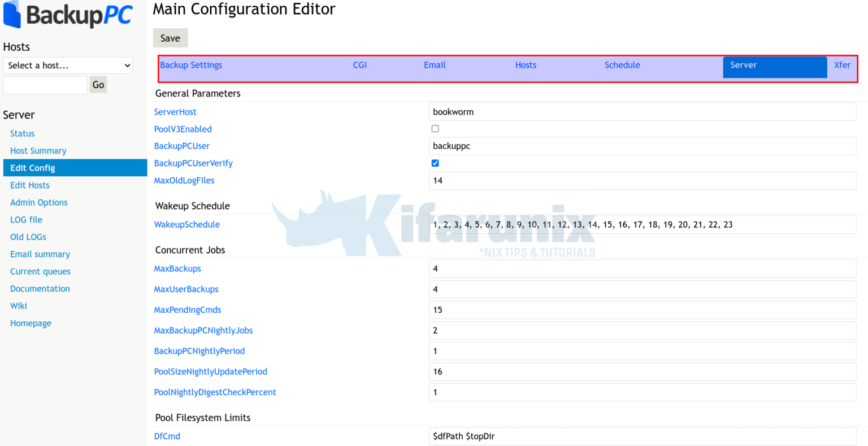
Task: Go to the Schedule tab
Action: [622, 65]
